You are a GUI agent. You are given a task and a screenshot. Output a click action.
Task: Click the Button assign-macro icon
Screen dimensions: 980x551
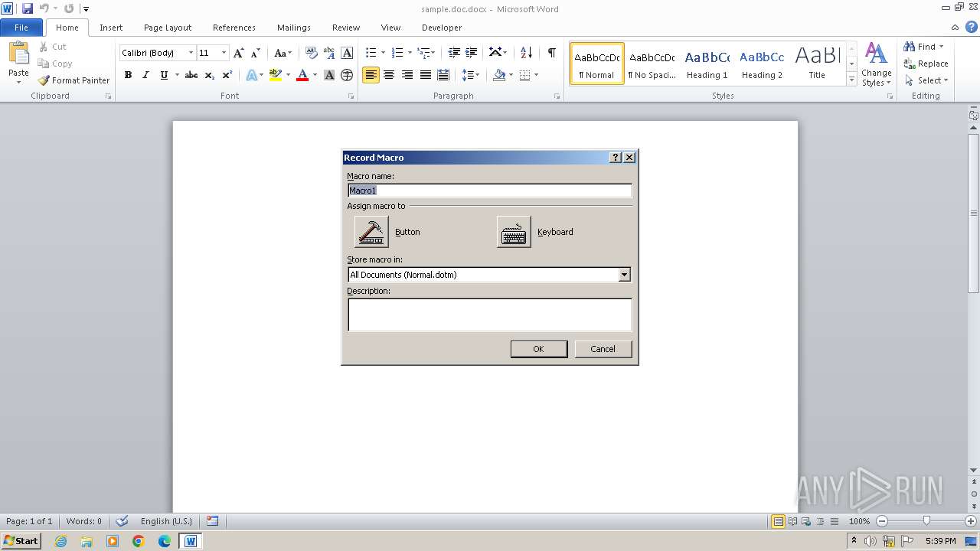[x=371, y=232]
